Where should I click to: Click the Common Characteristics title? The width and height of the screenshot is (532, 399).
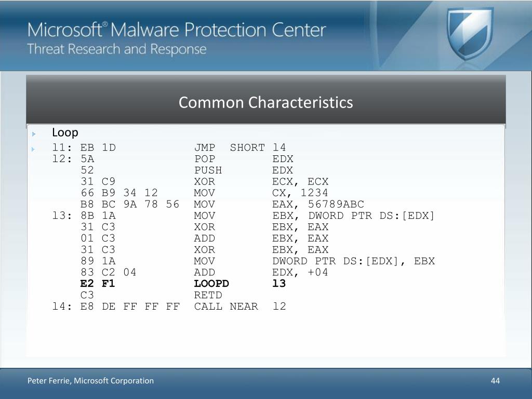(265, 102)
